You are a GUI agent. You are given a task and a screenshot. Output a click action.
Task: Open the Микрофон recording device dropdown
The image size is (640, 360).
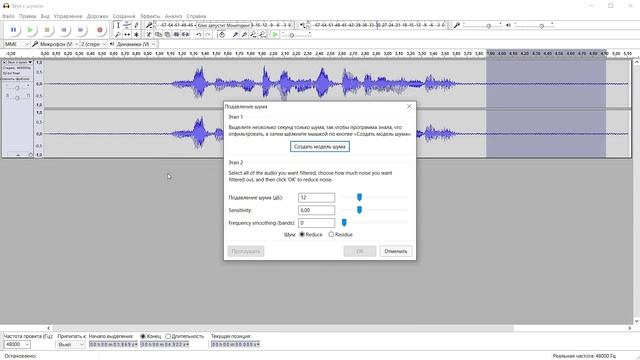(x=59, y=44)
